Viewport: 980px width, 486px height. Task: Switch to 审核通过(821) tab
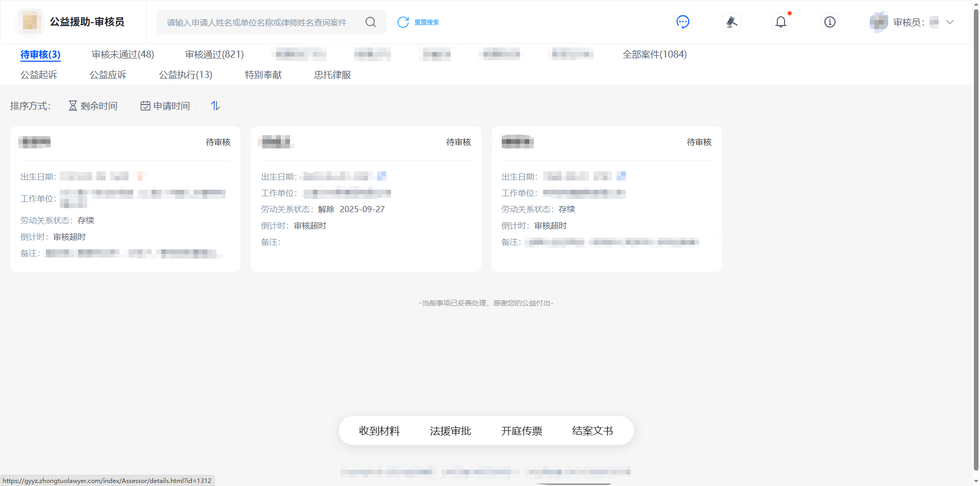(214, 54)
